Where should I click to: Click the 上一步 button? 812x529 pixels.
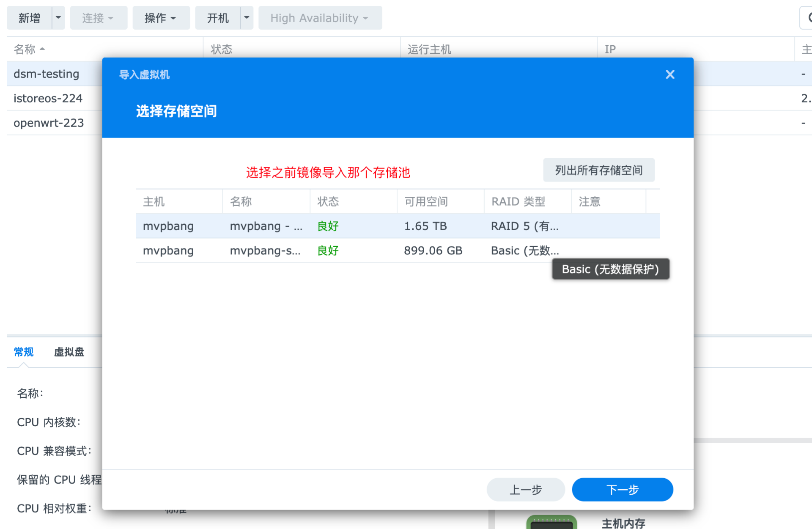[x=526, y=490]
